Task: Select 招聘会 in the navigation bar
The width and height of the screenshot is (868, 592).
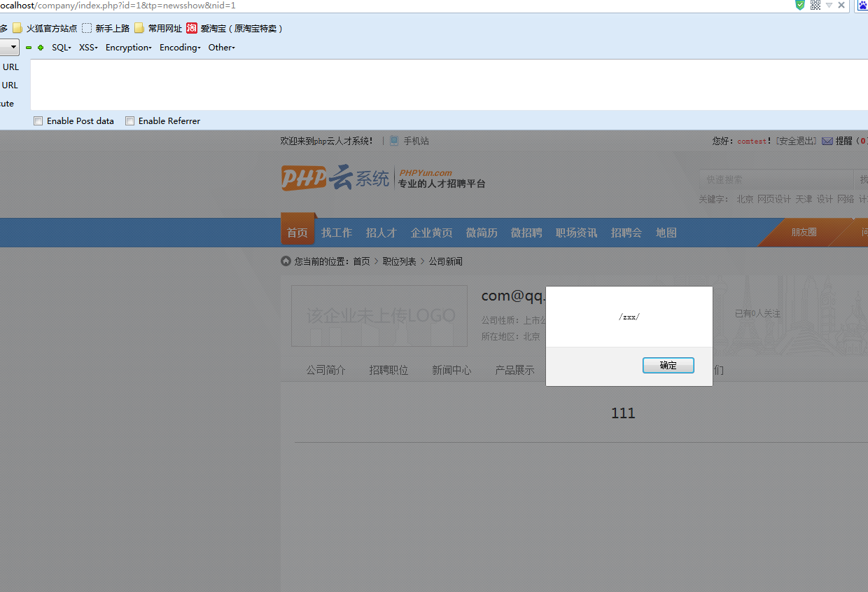Action: (626, 233)
